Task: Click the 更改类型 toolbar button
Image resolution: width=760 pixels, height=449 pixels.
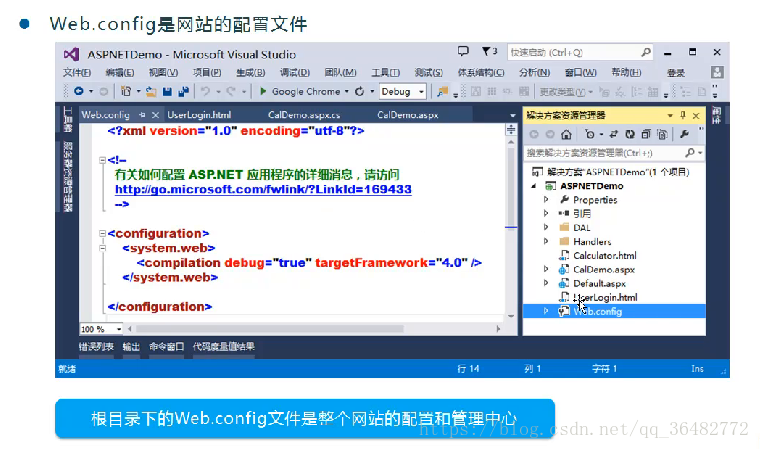Action: (x=566, y=92)
